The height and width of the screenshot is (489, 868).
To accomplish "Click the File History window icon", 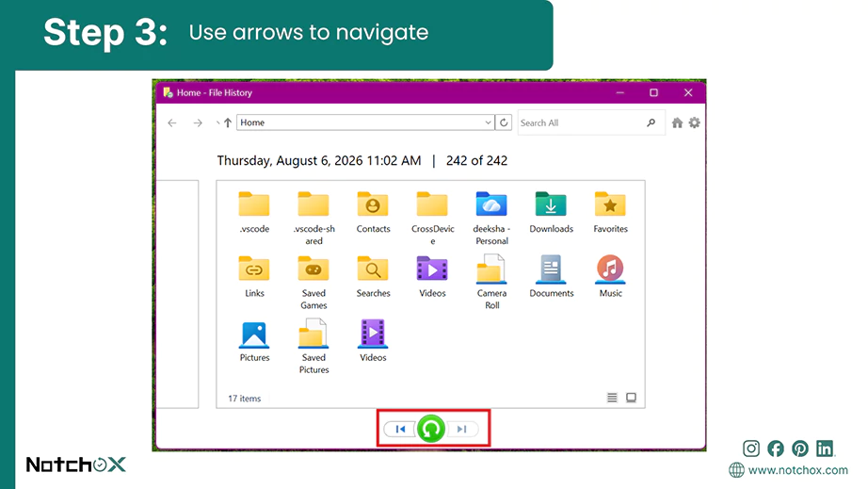I will (169, 92).
